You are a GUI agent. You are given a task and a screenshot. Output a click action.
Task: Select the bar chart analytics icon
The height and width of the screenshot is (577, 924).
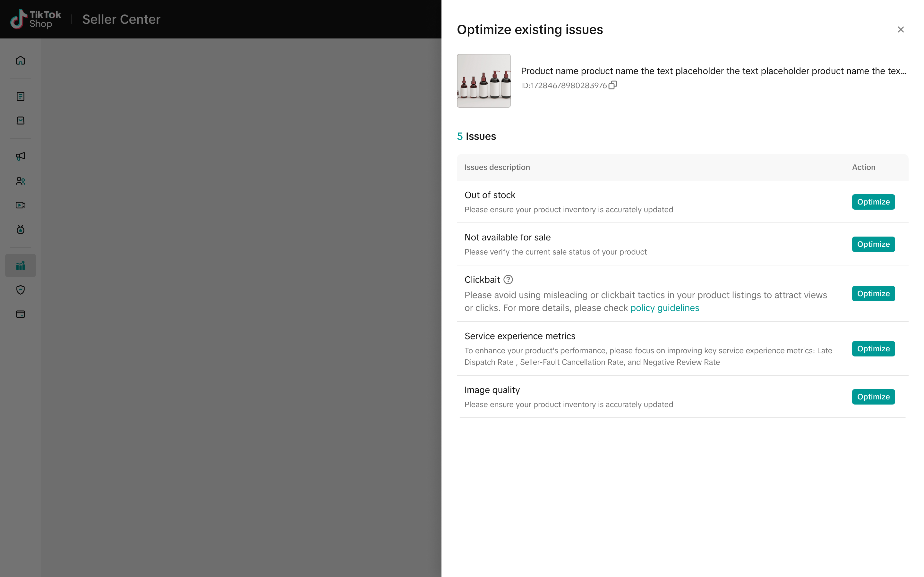21,266
